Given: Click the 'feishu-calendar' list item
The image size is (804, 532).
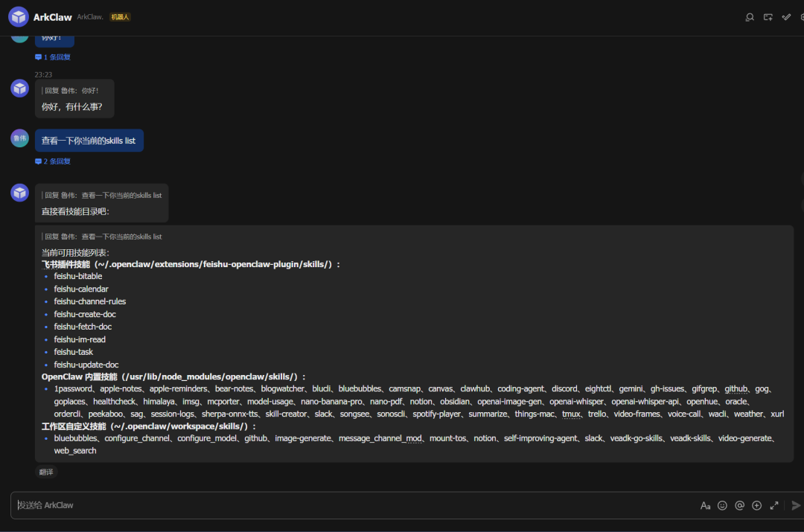Looking at the screenshot, I should [81, 289].
